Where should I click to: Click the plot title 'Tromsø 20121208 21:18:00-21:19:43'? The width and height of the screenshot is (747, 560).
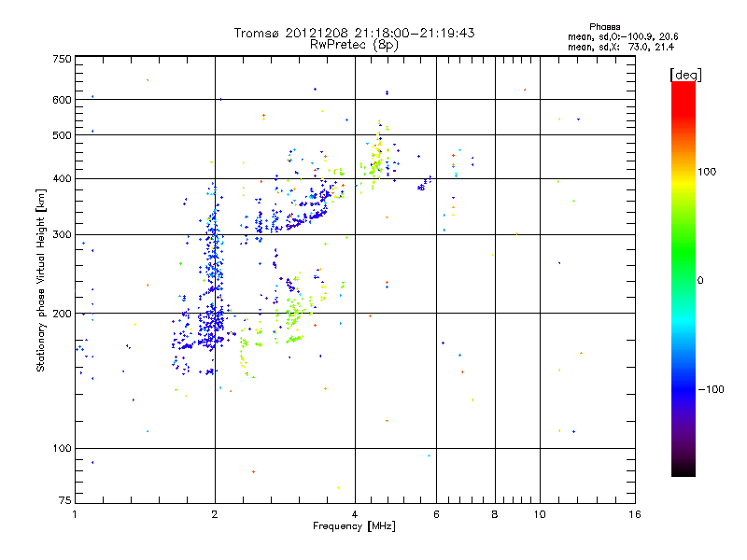click(x=354, y=33)
